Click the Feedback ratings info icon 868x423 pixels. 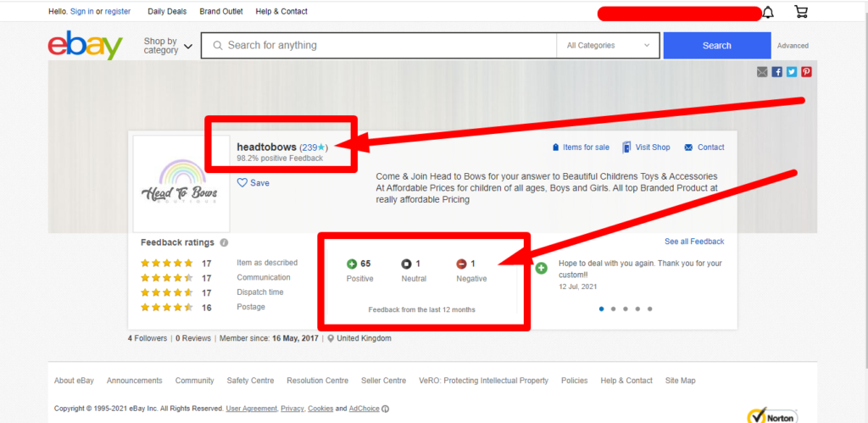click(x=223, y=242)
